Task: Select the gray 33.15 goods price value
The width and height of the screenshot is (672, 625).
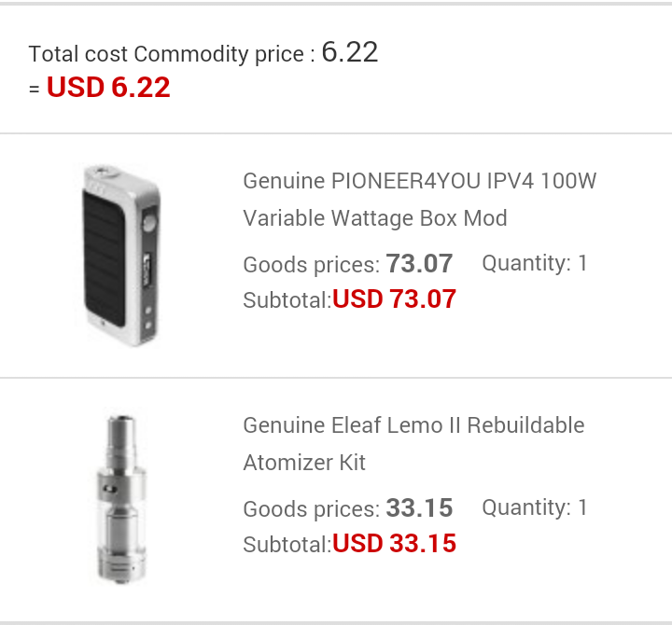Action: coord(419,508)
